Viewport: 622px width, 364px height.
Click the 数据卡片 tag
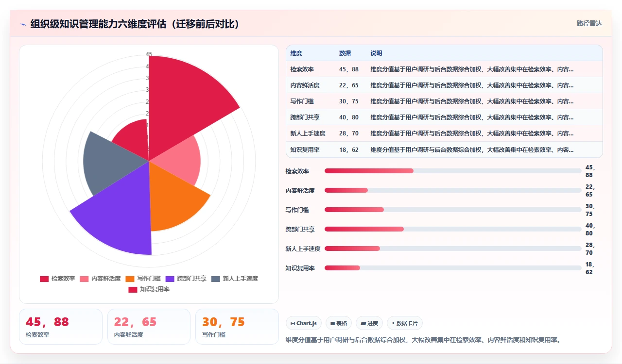(x=404, y=323)
